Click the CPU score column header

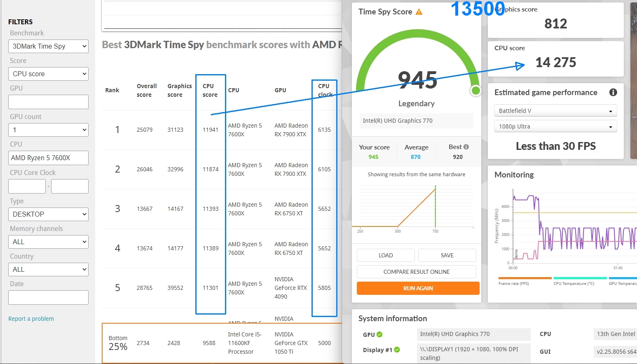(x=210, y=90)
